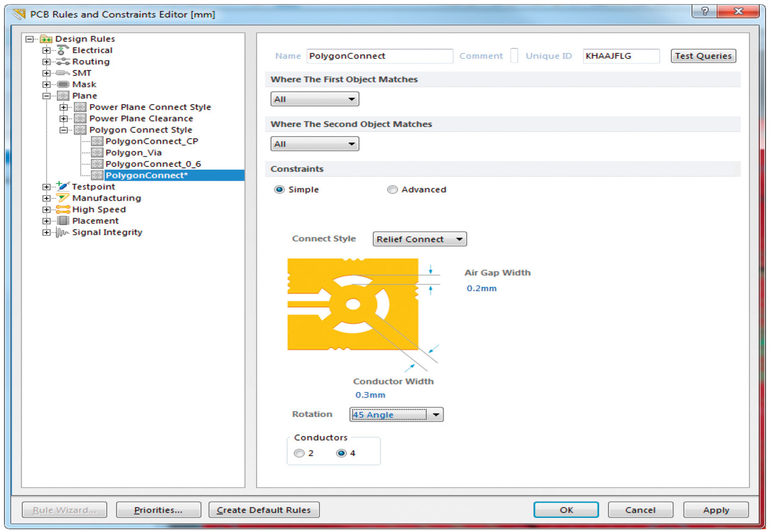Click the 0.2mm Air Gap Width value
The image size is (770, 532).
[x=482, y=289]
